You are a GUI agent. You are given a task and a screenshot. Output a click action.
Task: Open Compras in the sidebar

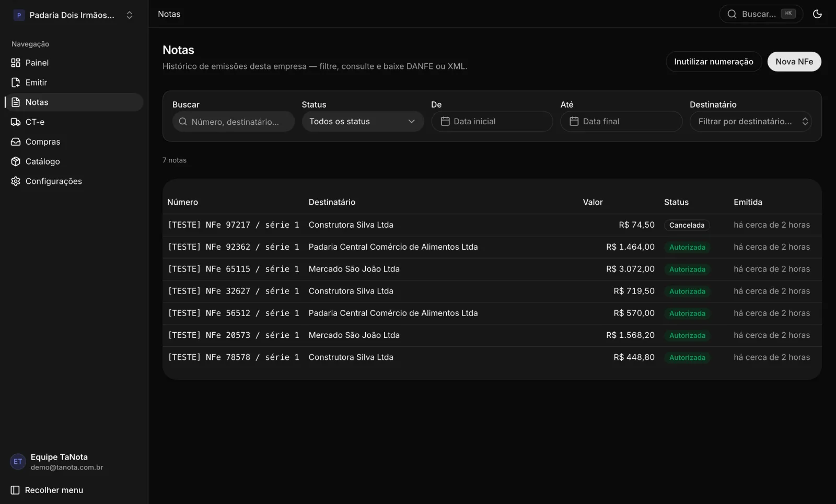point(74,142)
